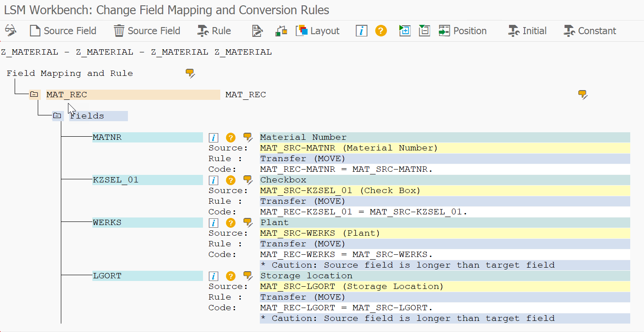The width and height of the screenshot is (644, 332).
Task: Click the orange help icon in toolbar
Action: [x=381, y=31]
